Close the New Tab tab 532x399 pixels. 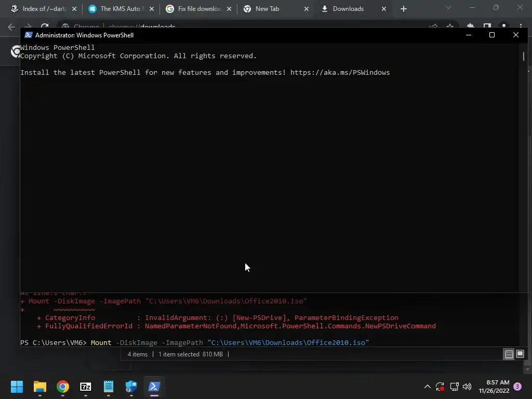click(307, 9)
